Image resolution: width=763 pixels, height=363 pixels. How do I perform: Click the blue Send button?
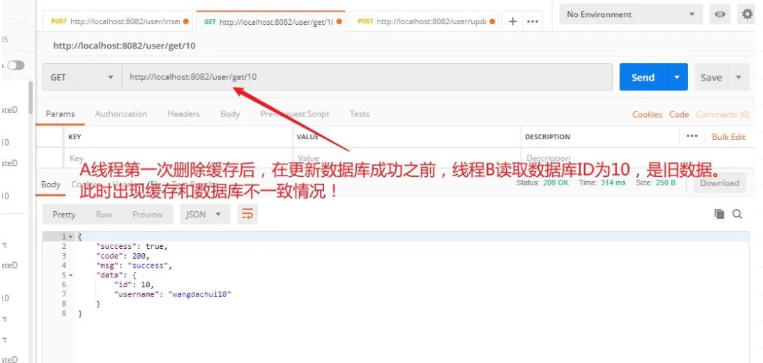click(x=643, y=77)
